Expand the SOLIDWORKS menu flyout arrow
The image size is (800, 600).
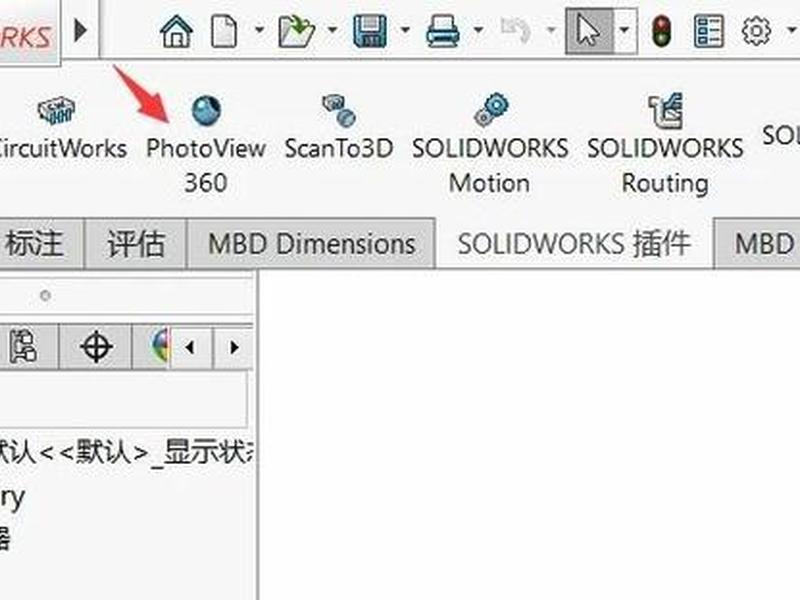[x=81, y=31]
